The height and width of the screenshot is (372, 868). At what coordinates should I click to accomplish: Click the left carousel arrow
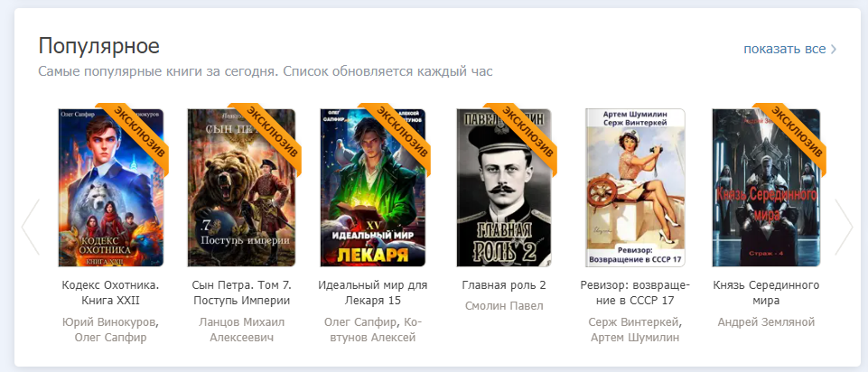tap(31, 227)
